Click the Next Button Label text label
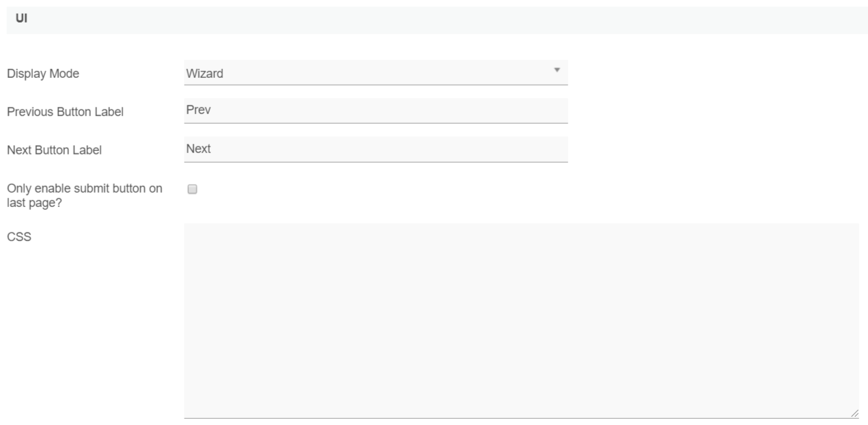 pos(54,150)
